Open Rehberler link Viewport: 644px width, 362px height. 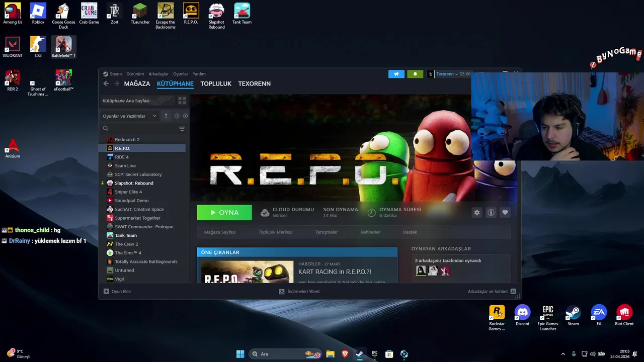[x=370, y=232]
